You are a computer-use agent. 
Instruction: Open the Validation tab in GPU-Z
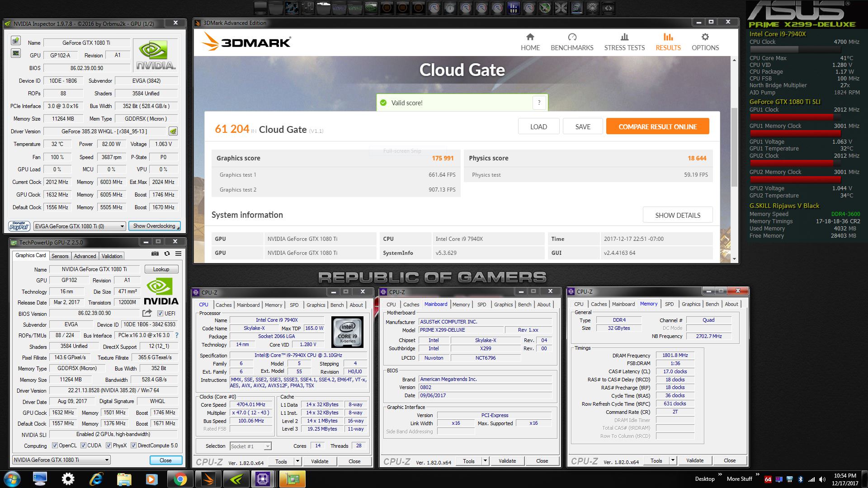(112, 256)
